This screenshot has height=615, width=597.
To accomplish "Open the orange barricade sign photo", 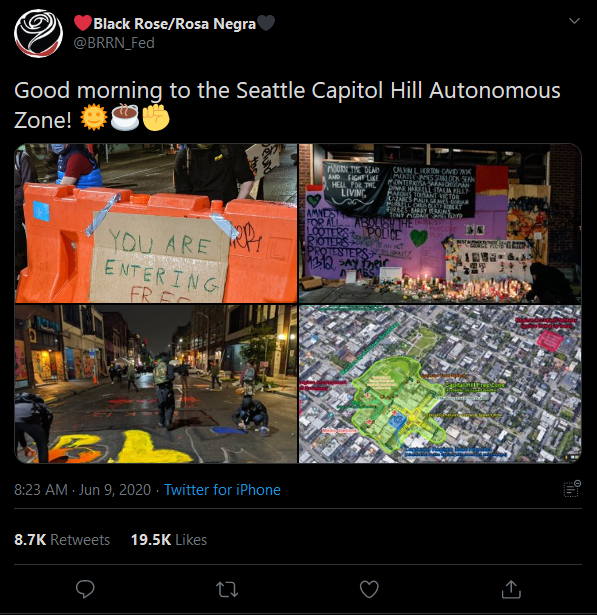I will pyautogui.click(x=156, y=223).
